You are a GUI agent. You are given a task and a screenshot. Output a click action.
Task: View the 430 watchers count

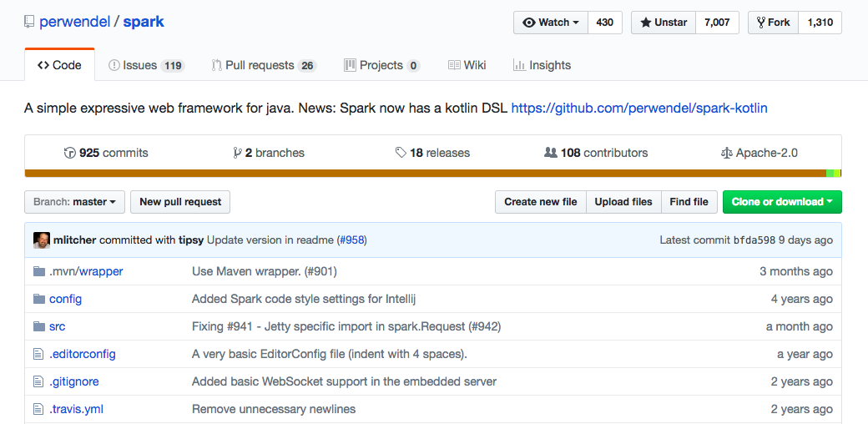tap(604, 23)
